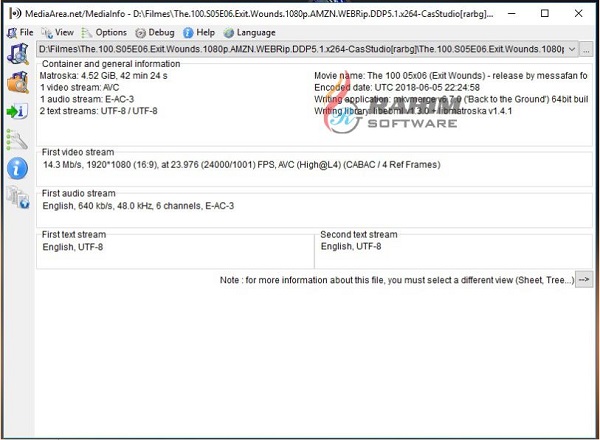Open the Debug menu

[155, 33]
